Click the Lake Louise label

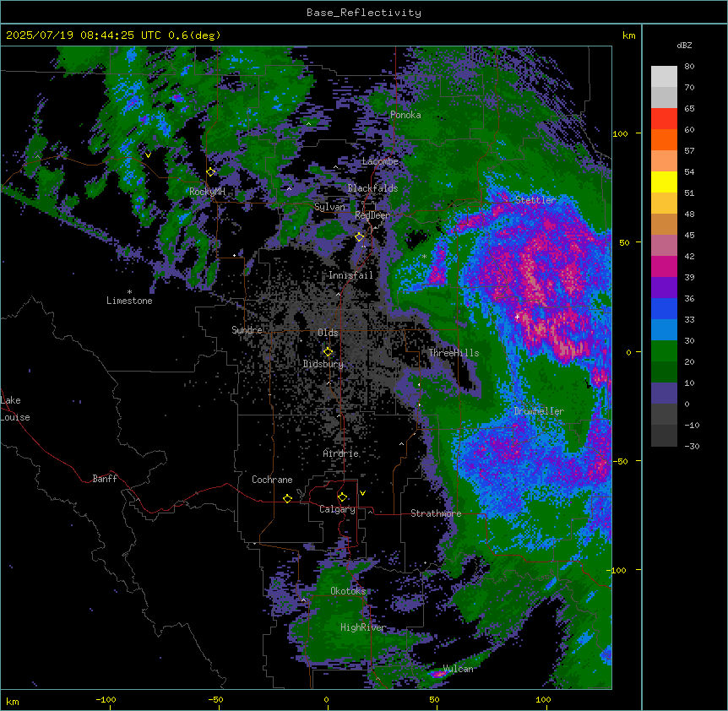[x=15, y=409]
